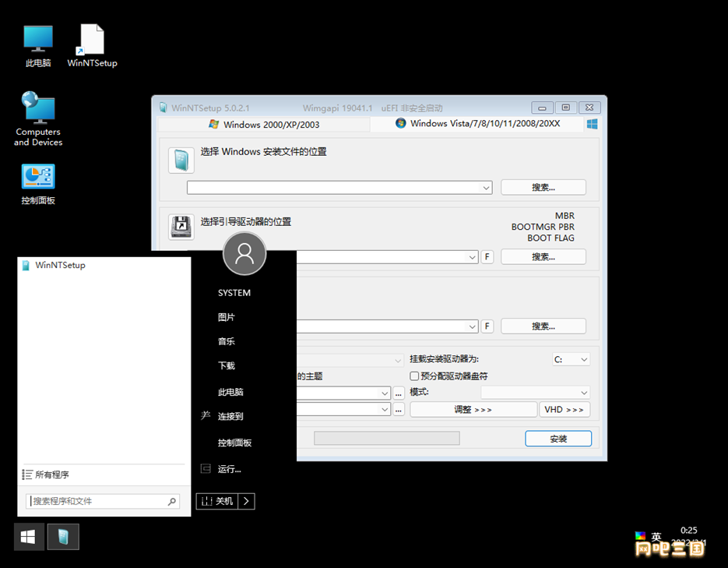The height and width of the screenshot is (568, 728).
Task: Select the Computers and Devices desktop icon
Action: pyautogui.click(x=38, y=119)
